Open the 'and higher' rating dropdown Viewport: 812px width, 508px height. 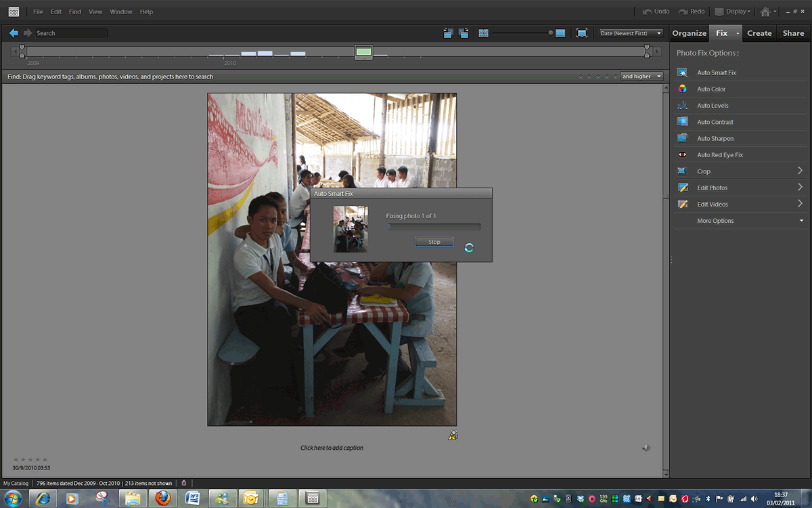pos(641,77)
